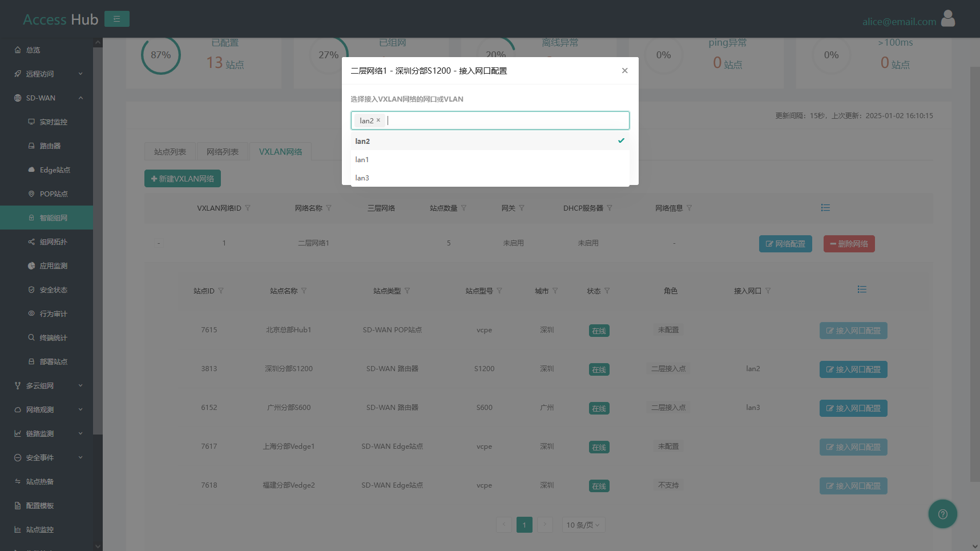The width and height of the screenshot is (980, 551).
Task: Filter the 网络名称 column
Action: coord(329,208)
